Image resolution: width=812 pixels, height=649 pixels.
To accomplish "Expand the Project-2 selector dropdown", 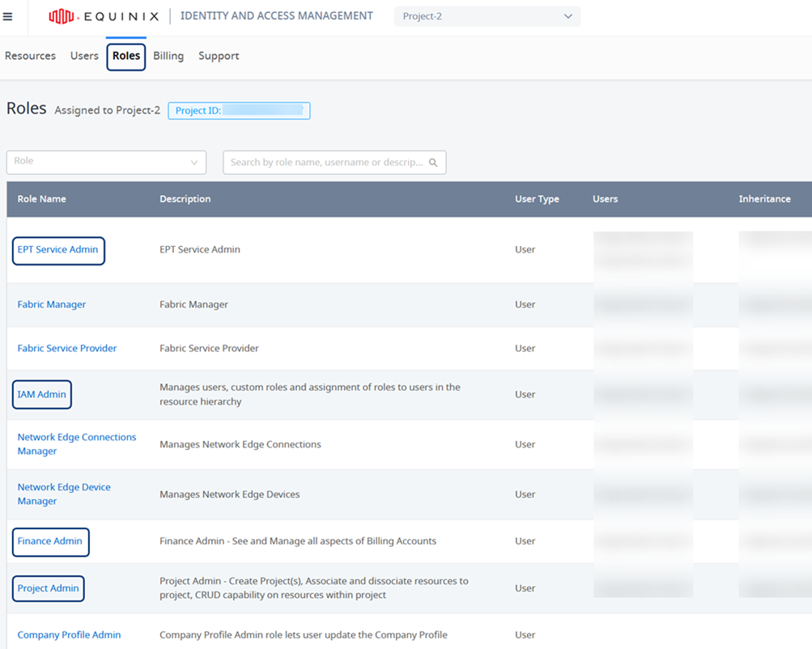I will [487, 16].
